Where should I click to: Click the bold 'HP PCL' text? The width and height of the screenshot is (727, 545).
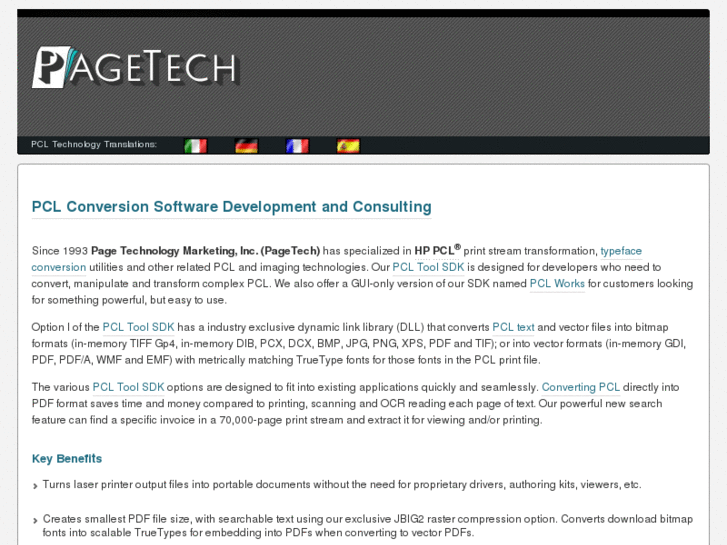[437, 250]
